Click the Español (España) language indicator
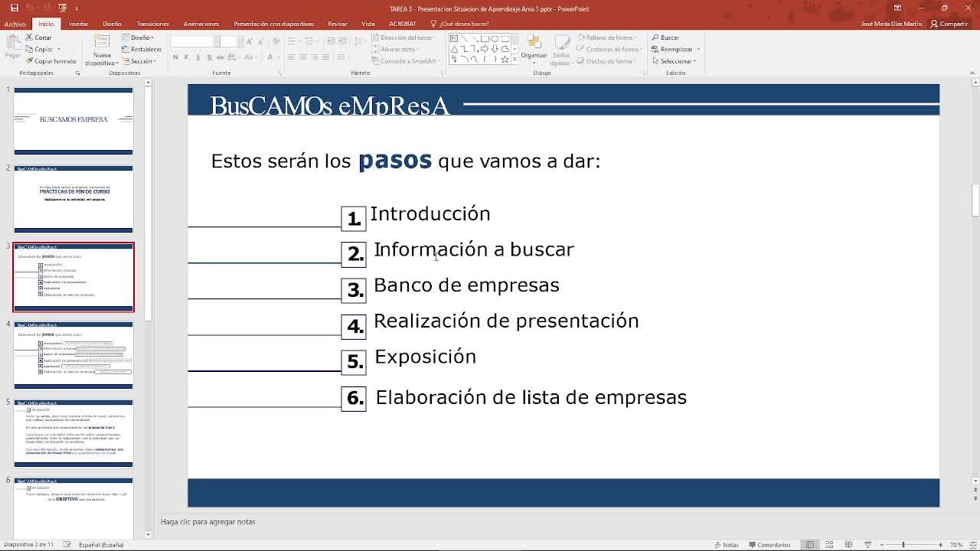The height and width of the screenshot is (551, 980). [101, 545]
